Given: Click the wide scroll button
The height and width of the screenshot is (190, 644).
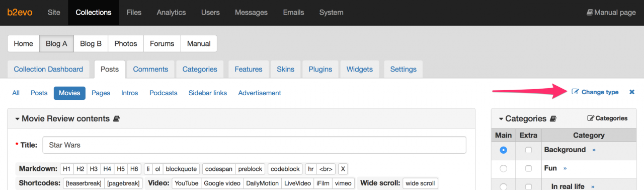Looking at the screenshot, I should pyautogui.click(x=420, y=183).
